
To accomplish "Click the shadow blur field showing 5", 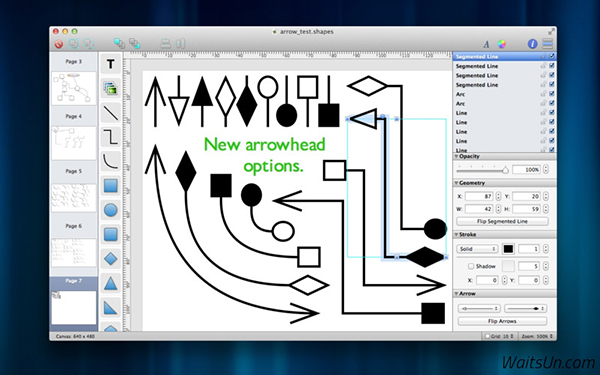I will pos(529,266).
